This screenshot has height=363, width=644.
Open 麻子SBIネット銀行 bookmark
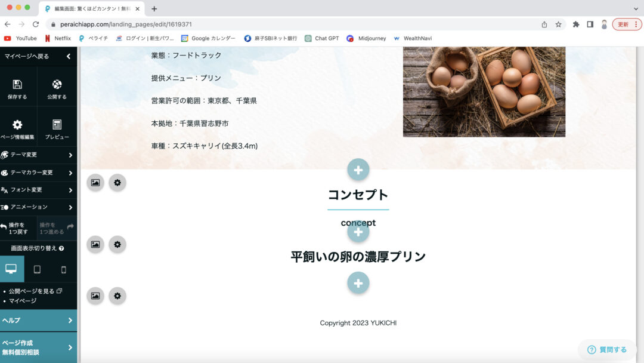[x=271, y=38]
